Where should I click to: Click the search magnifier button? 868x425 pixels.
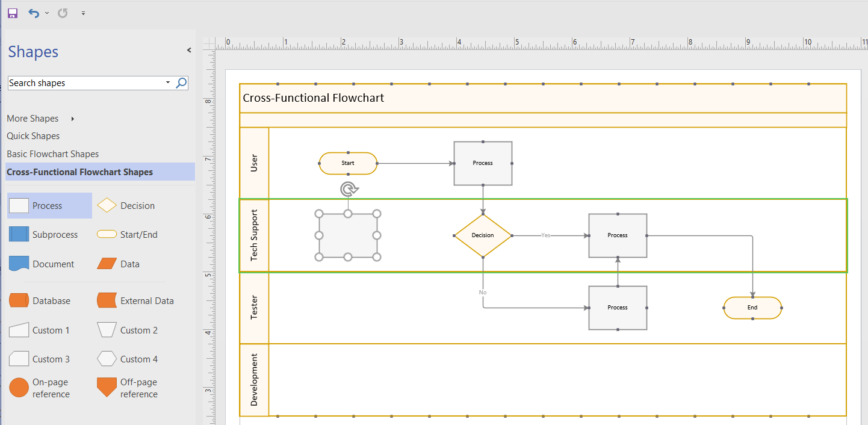[181, 82]
